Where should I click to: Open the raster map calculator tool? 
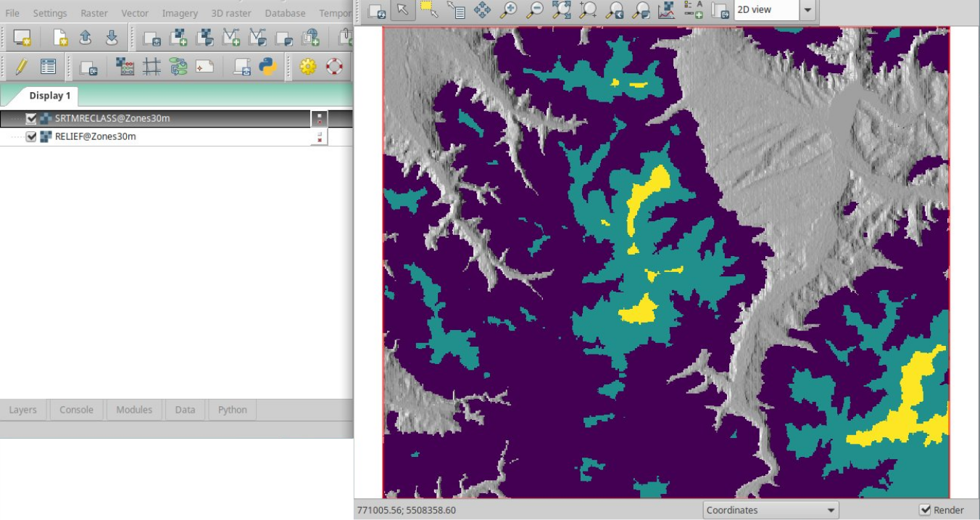click(x=125, y=67)
